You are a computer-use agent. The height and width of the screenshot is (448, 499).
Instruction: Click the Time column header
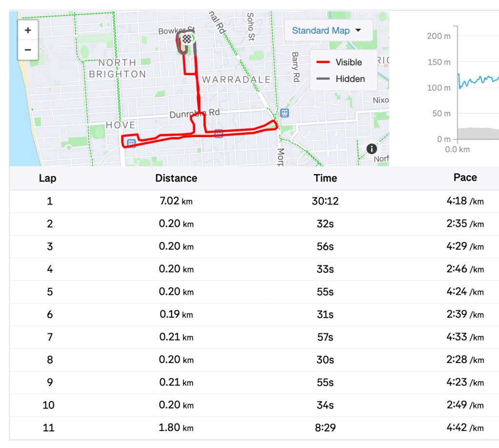pos(325,178)
